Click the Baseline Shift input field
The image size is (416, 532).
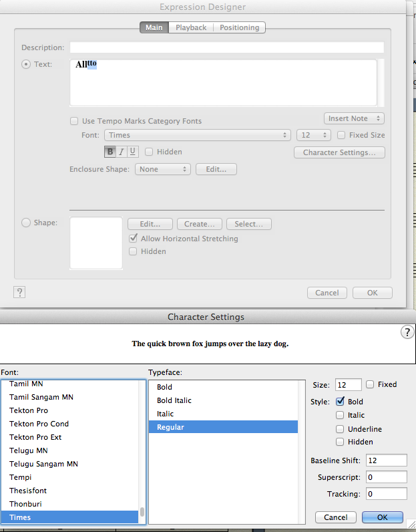point(386,460)
